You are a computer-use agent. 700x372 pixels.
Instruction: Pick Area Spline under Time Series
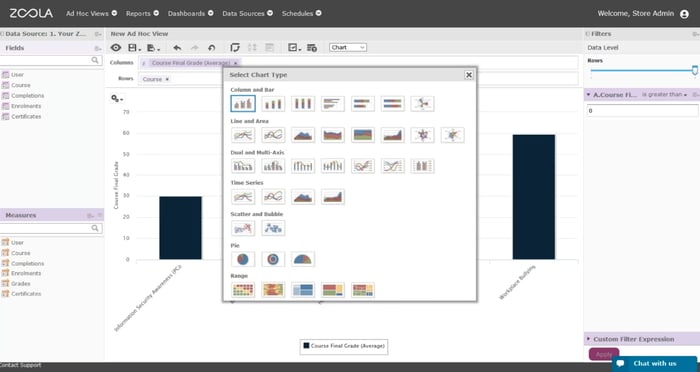pyautogui.click(x=333, y=196)
